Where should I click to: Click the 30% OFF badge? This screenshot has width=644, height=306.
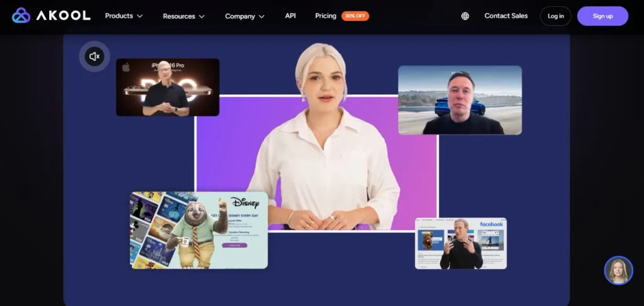point(355,16)
